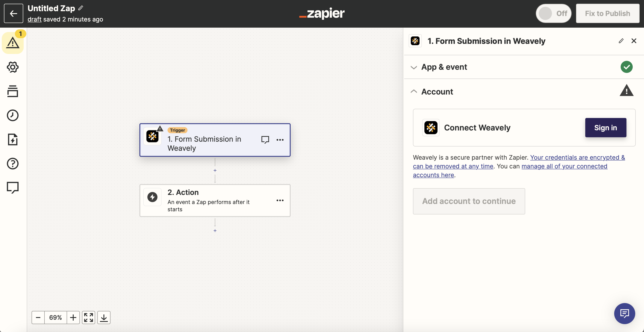Expand the App & event section

coord(524,67)
